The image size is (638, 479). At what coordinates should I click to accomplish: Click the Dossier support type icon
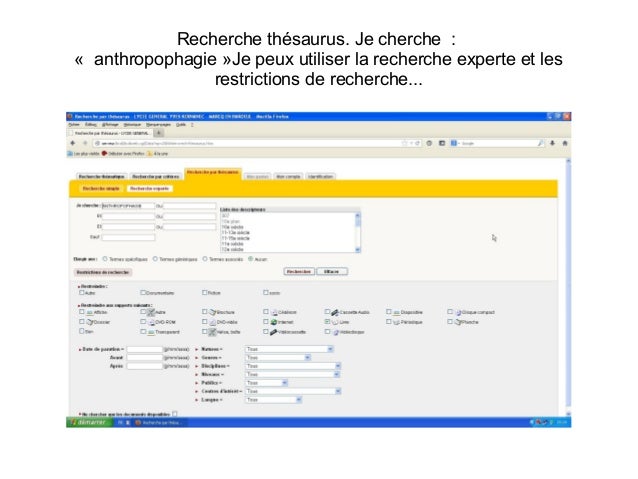(90, 322)
